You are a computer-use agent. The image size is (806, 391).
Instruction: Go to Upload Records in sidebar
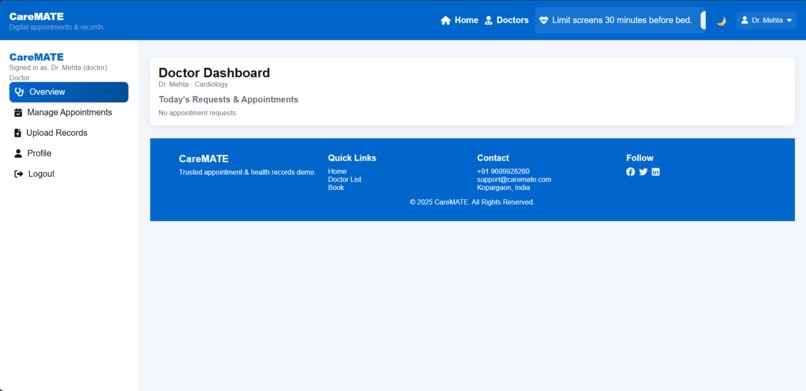click(69, 133)
